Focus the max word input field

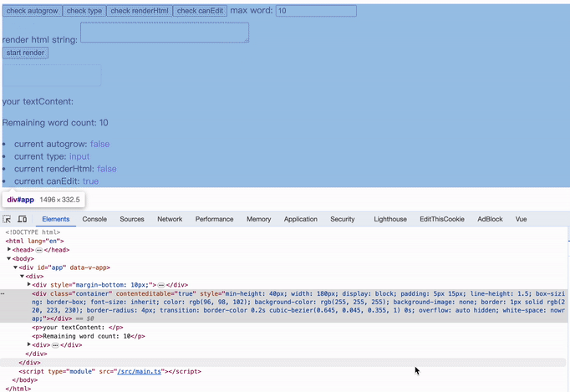pos(316,11)
